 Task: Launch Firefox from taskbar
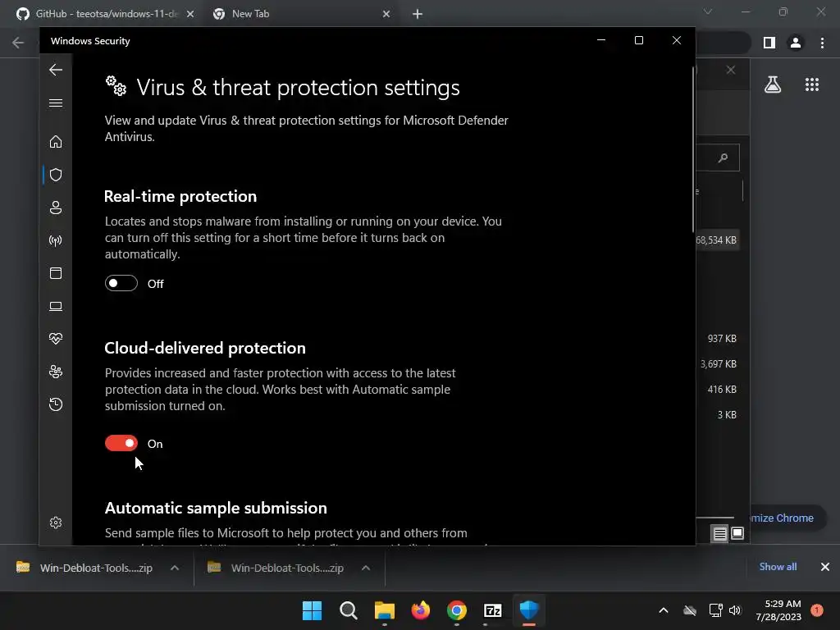421,610
